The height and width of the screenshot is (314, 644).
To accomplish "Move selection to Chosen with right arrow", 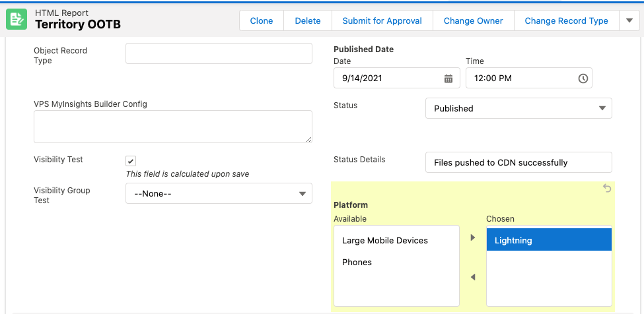I will click(x=472, y=237).
